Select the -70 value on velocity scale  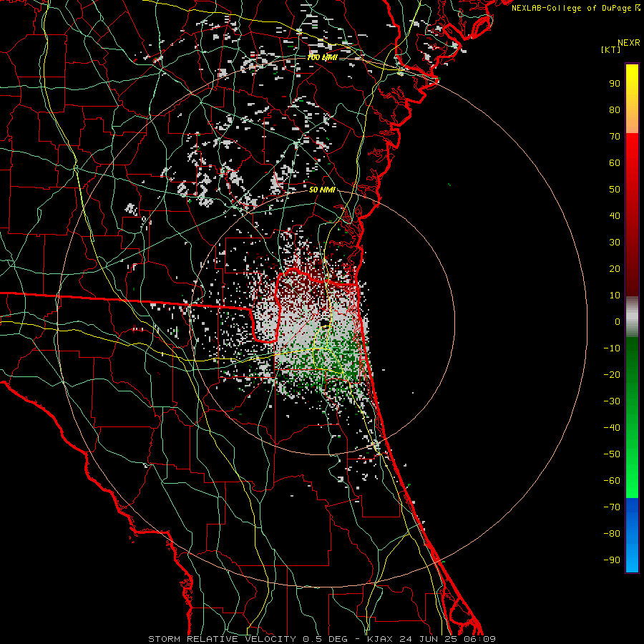point(612,507)
